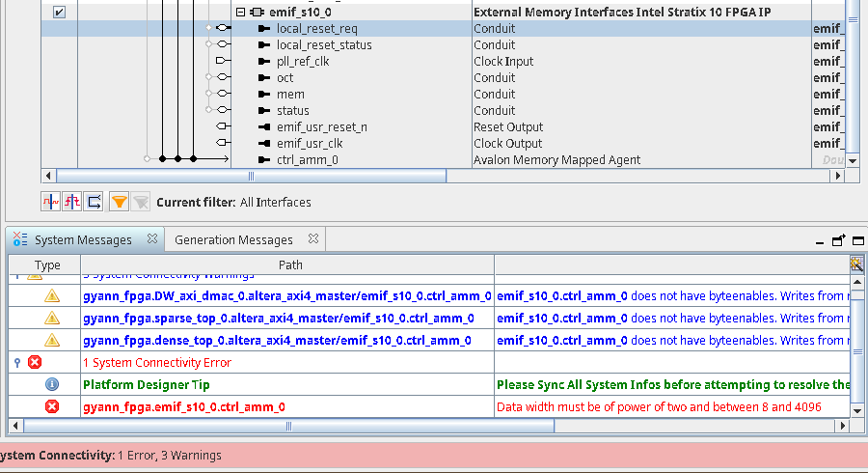The width and height of the screenshot is (868, 473).
Task: Click warning icon for sparse_top_0 row
Action: [52, 318]
